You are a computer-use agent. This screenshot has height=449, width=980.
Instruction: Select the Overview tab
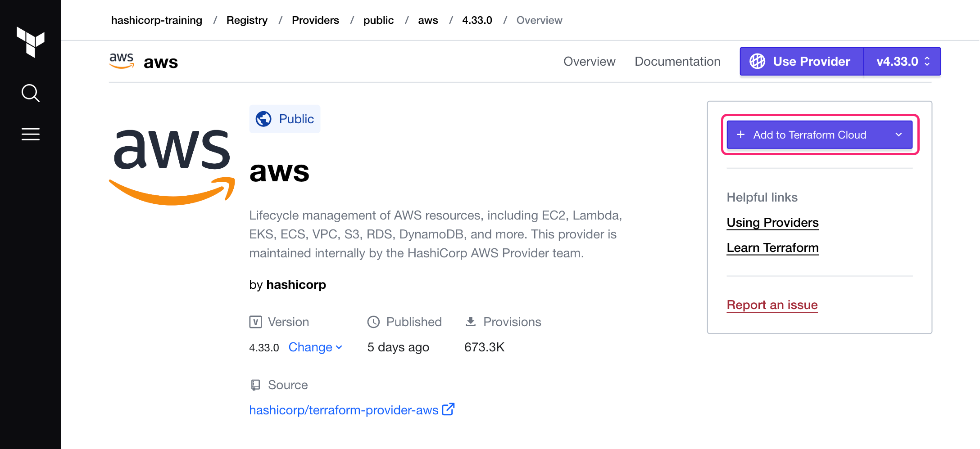click(x=589, y=61)
